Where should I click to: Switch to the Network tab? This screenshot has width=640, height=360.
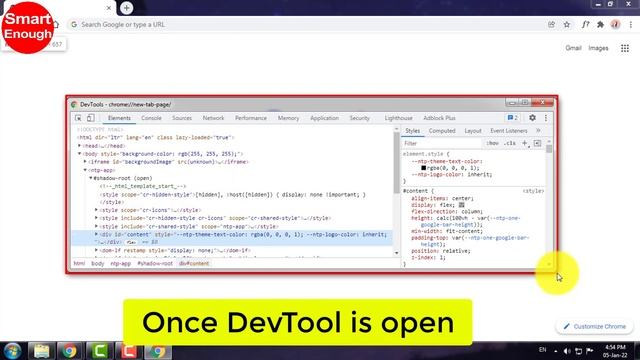[213, 118]
